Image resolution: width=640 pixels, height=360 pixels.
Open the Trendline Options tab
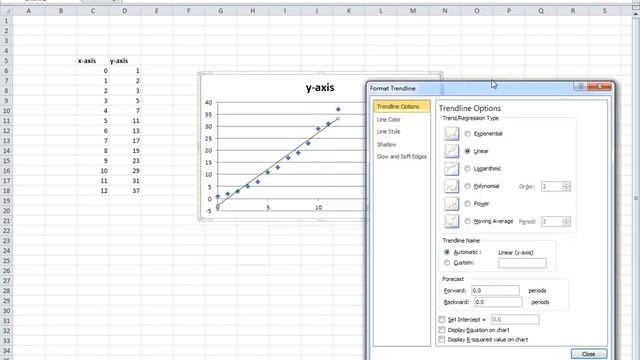click(x=402, y=107)
